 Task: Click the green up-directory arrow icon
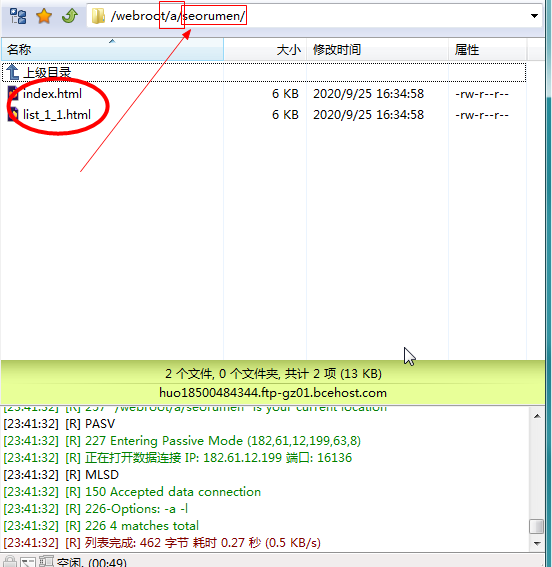point(70,16)
